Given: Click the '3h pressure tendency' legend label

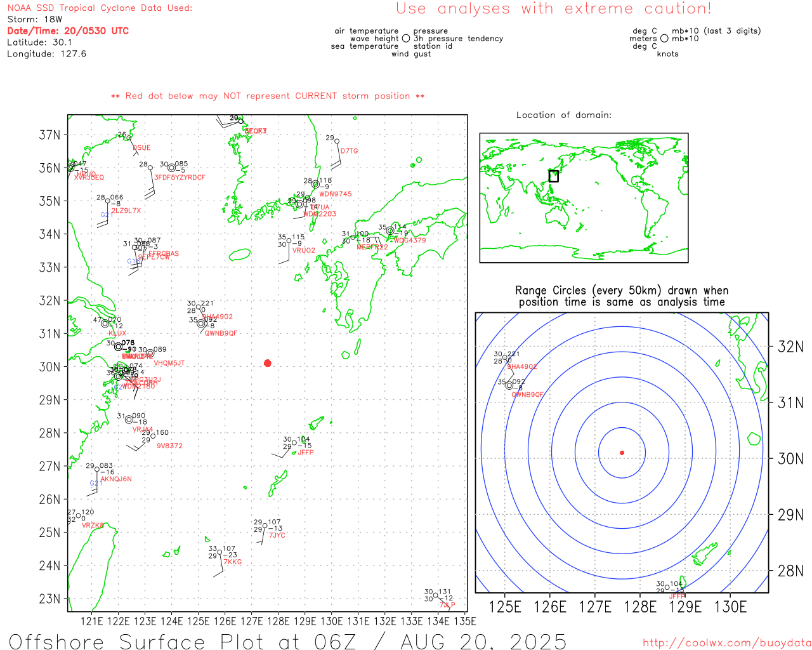Looking at the screenshot, I should [x=459, y=39].
